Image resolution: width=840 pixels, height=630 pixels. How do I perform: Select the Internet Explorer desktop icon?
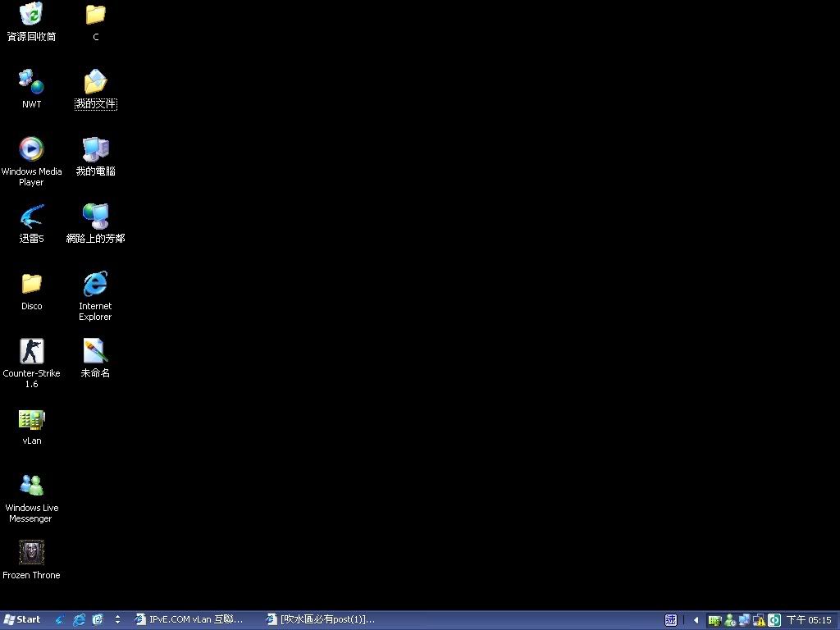coord(95,285)
